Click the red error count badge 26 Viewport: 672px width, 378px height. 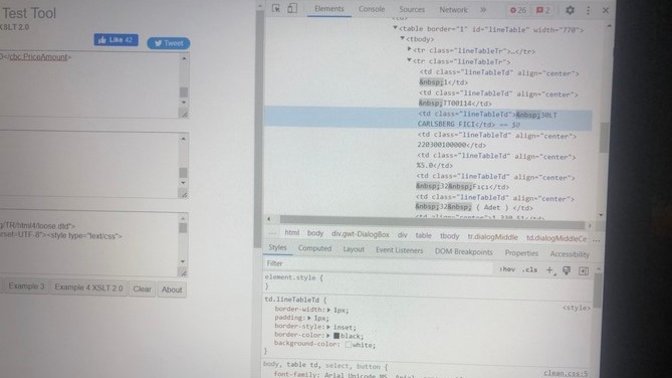[x=518, y=10]
